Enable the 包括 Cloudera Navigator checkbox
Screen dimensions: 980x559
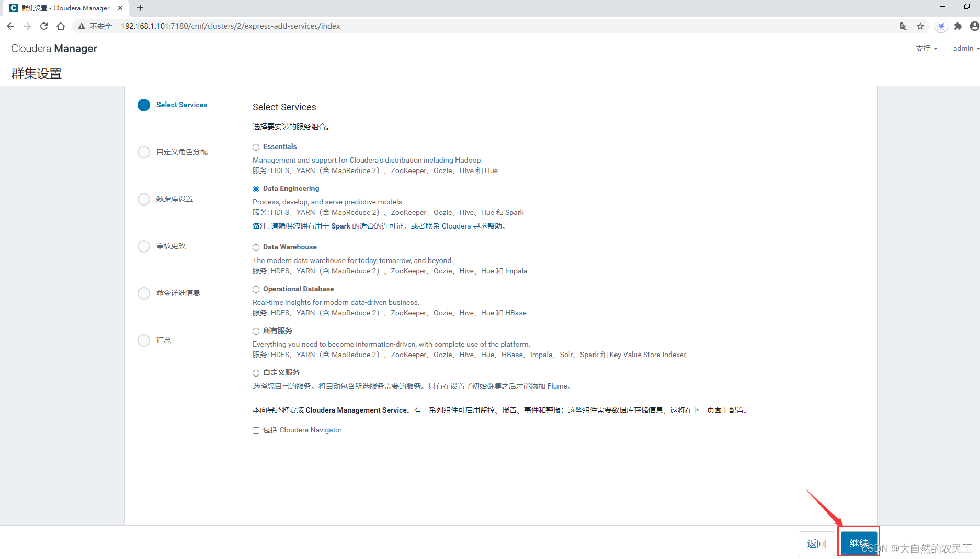pos(256,431)
